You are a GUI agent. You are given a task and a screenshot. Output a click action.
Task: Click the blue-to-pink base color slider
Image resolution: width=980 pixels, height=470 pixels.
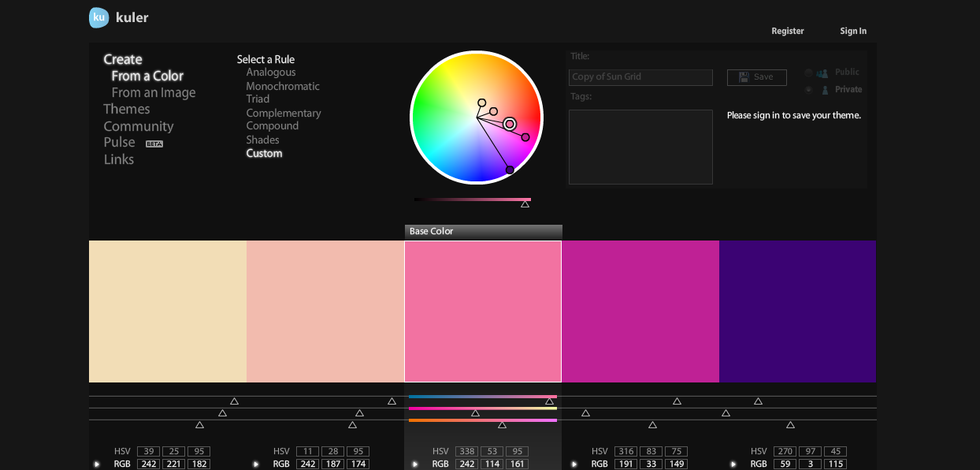(483, 397)
